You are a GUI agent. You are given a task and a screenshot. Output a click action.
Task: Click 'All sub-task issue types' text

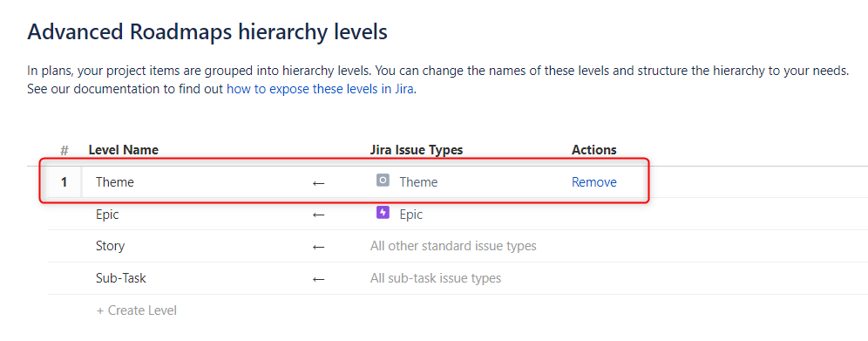point(436,278)
